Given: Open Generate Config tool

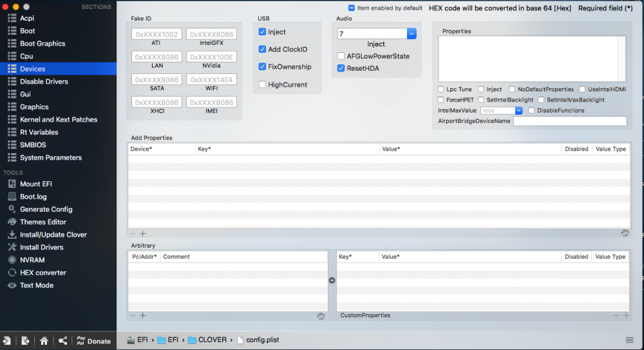Looking at the screenshot, I should 46,209.
